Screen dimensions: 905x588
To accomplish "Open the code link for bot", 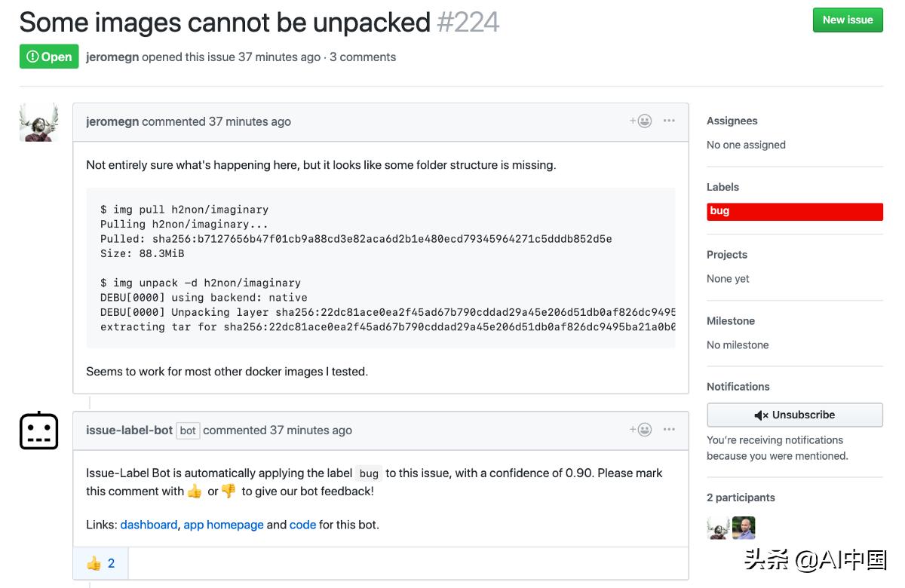I will 302,525.
